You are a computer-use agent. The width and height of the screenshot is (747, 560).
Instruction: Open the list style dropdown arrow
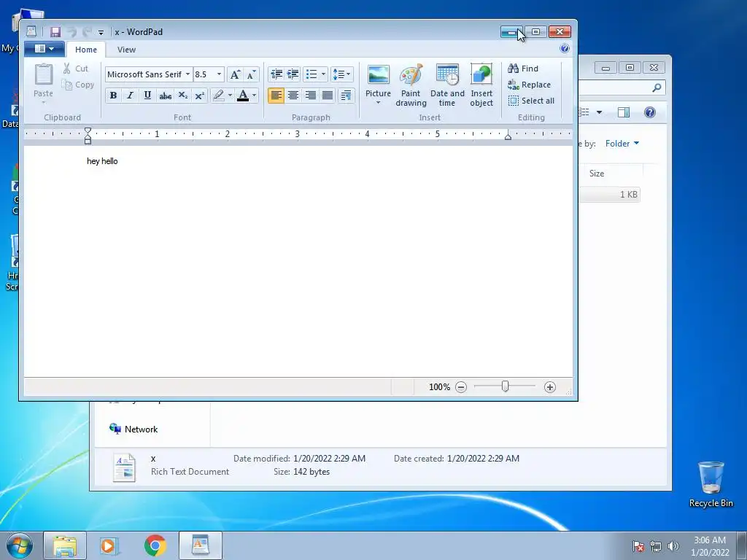323,74
